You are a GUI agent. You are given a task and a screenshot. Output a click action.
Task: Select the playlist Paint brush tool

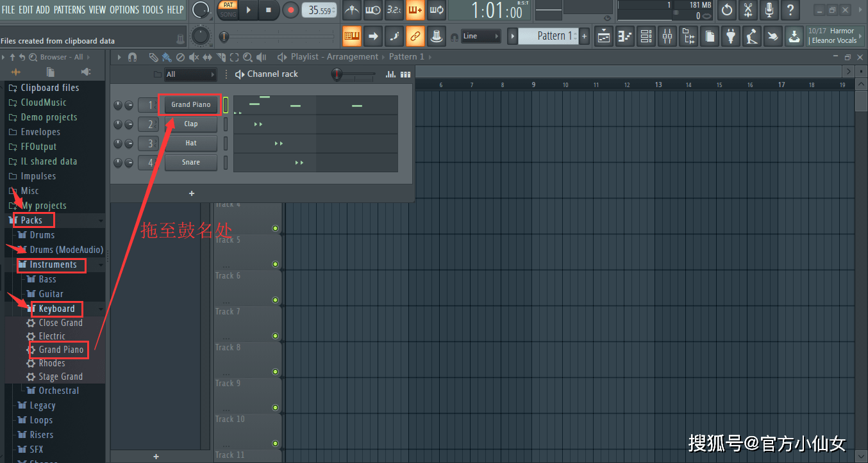point(167,57)
